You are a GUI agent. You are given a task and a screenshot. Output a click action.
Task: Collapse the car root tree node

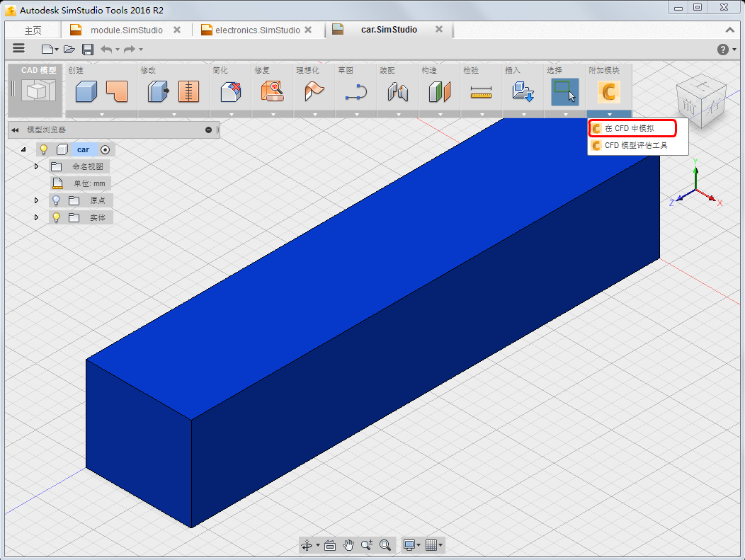pos(23,149)
